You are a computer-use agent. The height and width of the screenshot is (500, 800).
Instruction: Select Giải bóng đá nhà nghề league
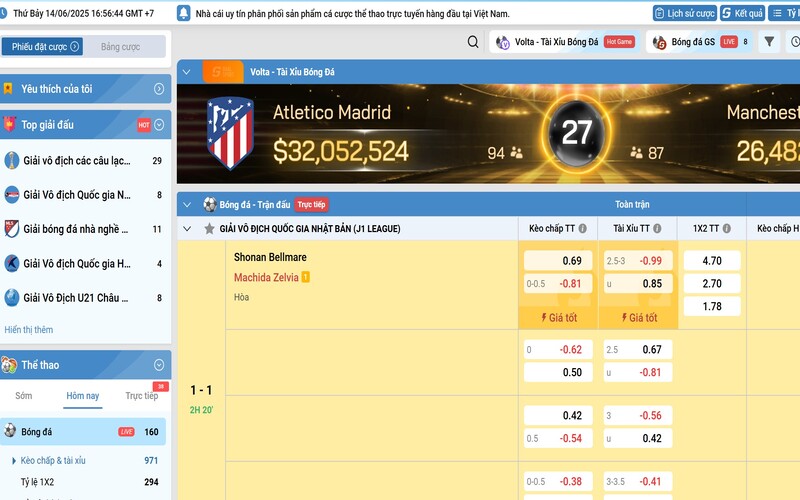pos(85,229)
